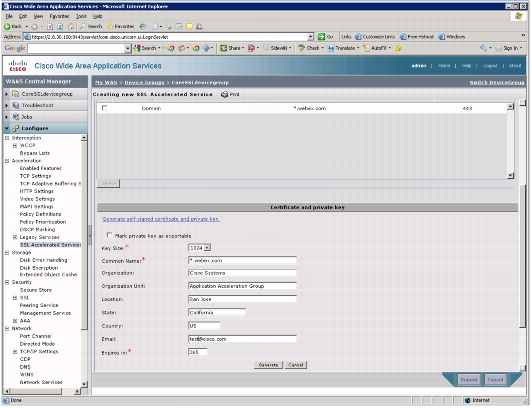The height and width of the screenshot is (408, 532).
Task: Click the Free Hotmail link shortcut
Action: (x=417, y=37)
